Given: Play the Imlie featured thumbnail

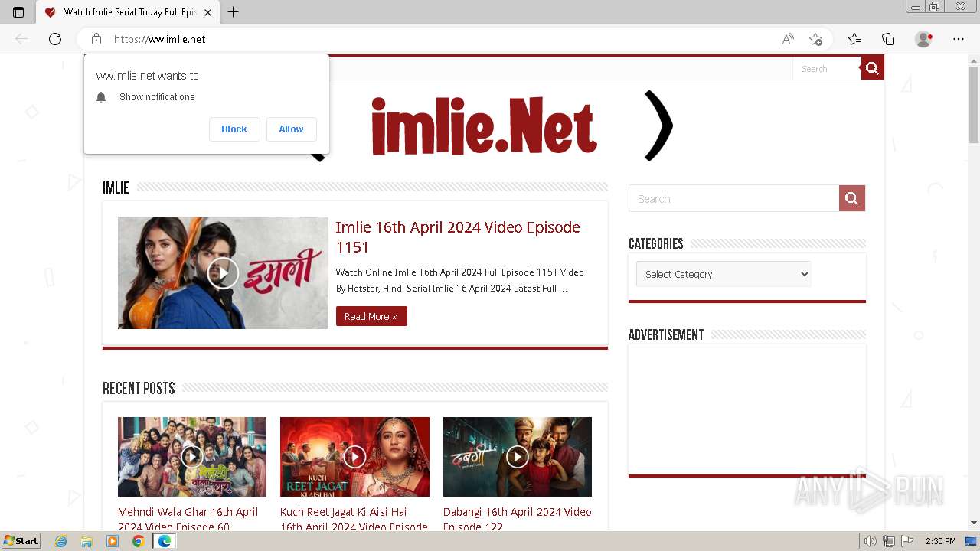Looking at the screenshot, I should click(223, 273).
